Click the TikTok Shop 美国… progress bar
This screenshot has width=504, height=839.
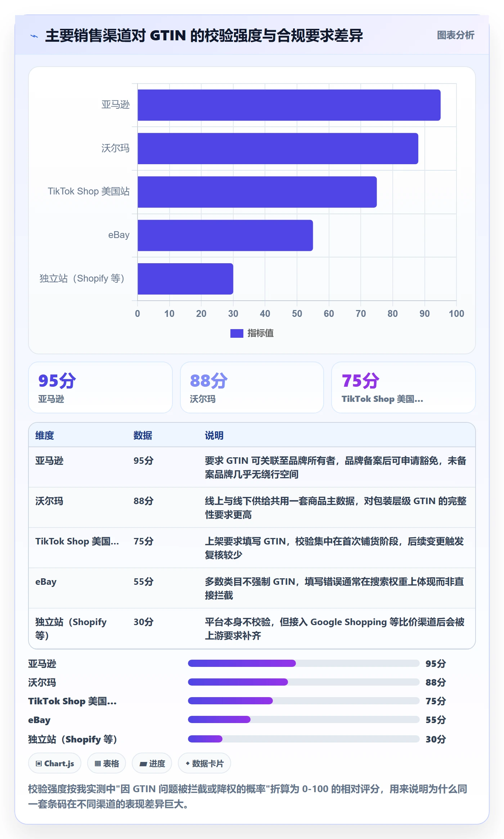tap(304, 701)
